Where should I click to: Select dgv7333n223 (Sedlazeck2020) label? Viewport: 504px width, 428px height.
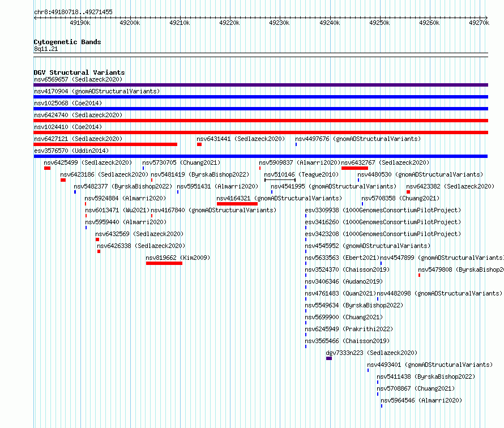tap(371, 353)
